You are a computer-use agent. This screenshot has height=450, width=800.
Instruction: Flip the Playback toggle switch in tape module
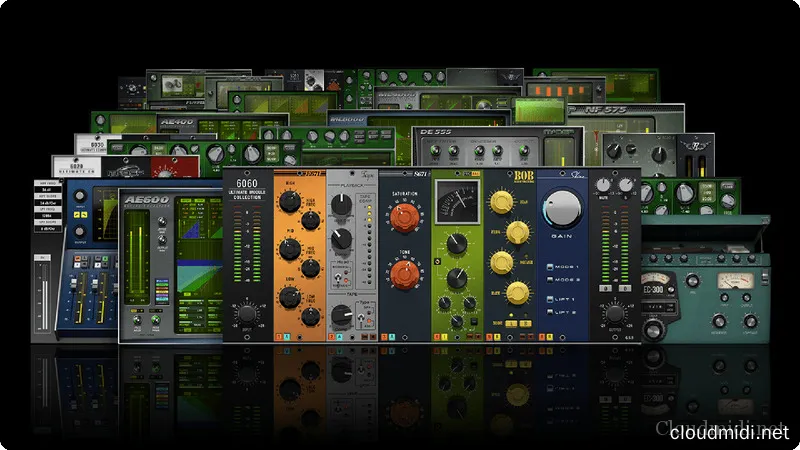click(337, 278)
